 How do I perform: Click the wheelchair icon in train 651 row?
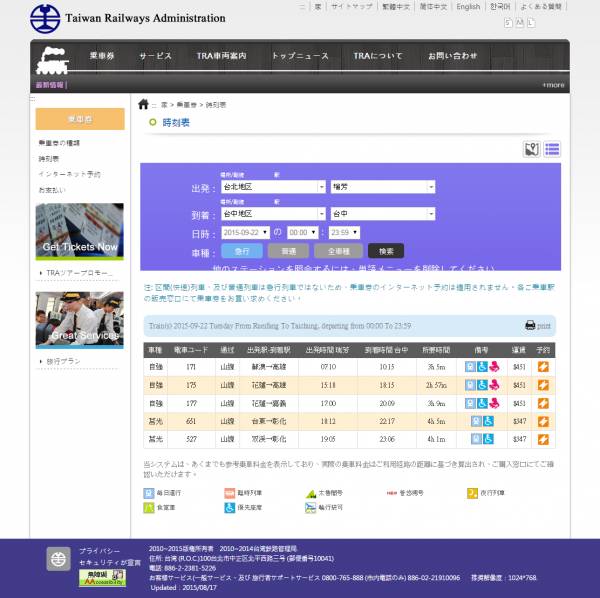[x=488, y=421]
